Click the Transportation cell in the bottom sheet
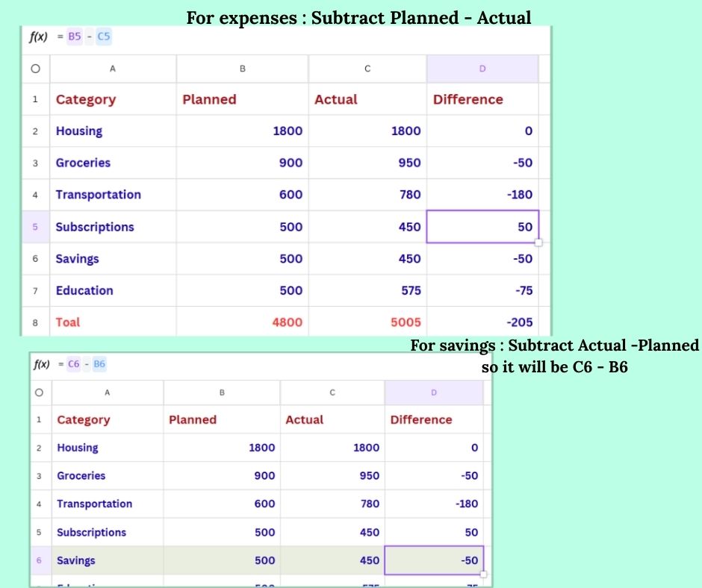 [108, 504]
